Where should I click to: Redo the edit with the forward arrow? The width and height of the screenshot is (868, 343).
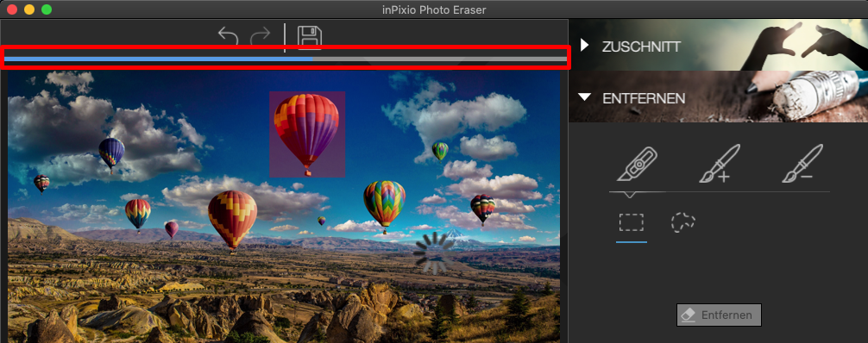260,36
